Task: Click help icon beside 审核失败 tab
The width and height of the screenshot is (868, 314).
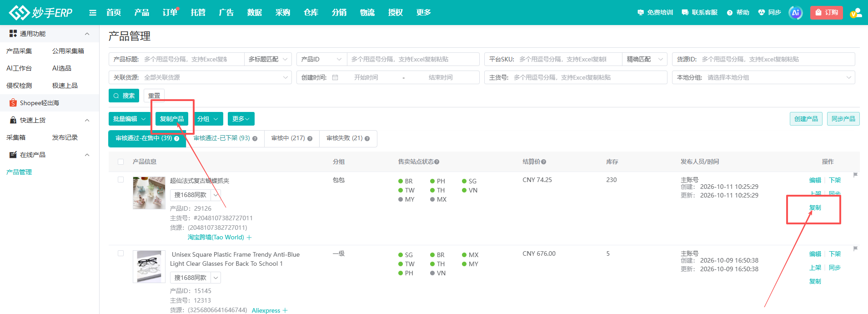Action: 367,138
